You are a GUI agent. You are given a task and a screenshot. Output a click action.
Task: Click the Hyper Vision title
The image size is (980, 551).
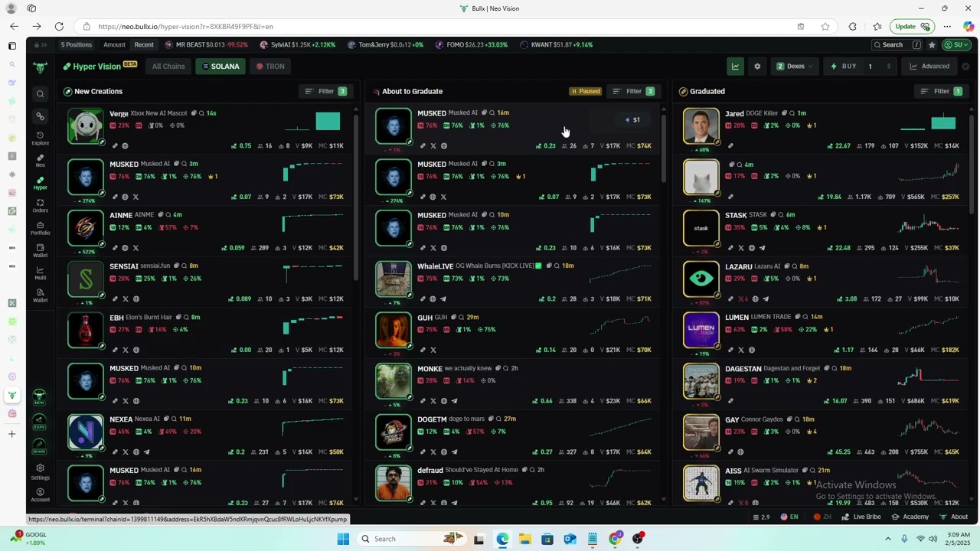(97, 67)
